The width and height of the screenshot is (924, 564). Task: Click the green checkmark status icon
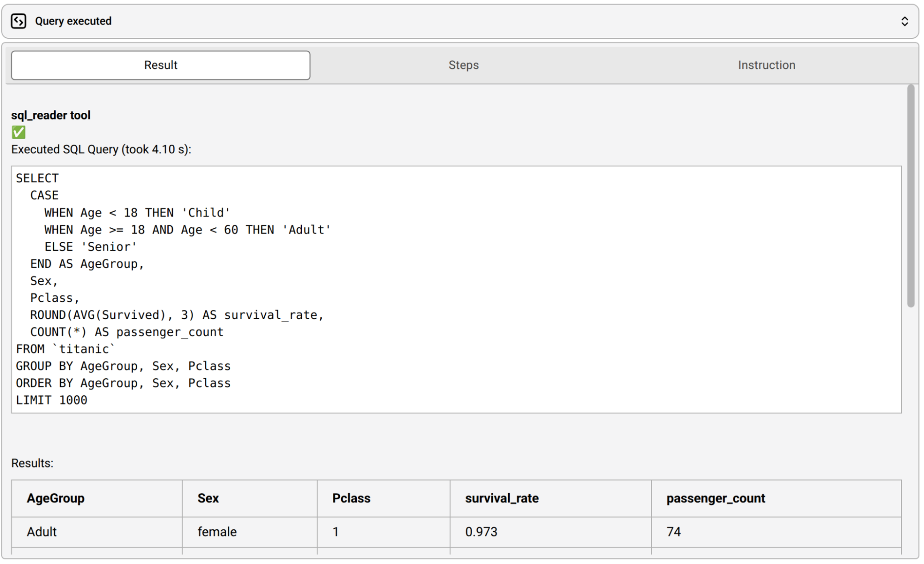(18, 133)
